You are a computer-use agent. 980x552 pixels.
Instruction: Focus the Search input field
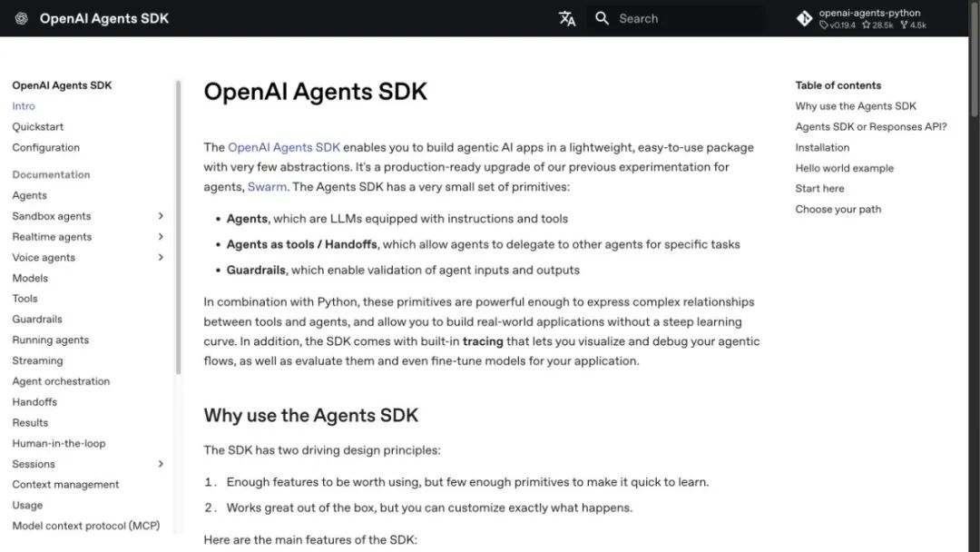[675, 19]
